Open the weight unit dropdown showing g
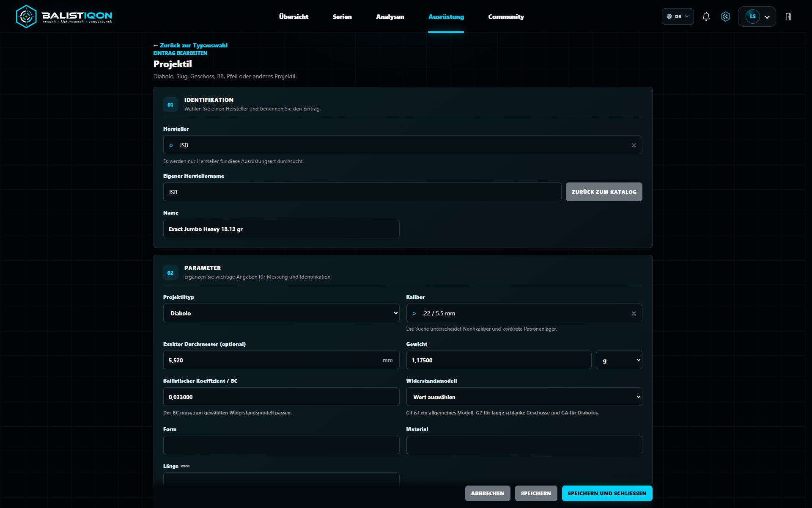812x508 pixels. [x=619, y=360]
